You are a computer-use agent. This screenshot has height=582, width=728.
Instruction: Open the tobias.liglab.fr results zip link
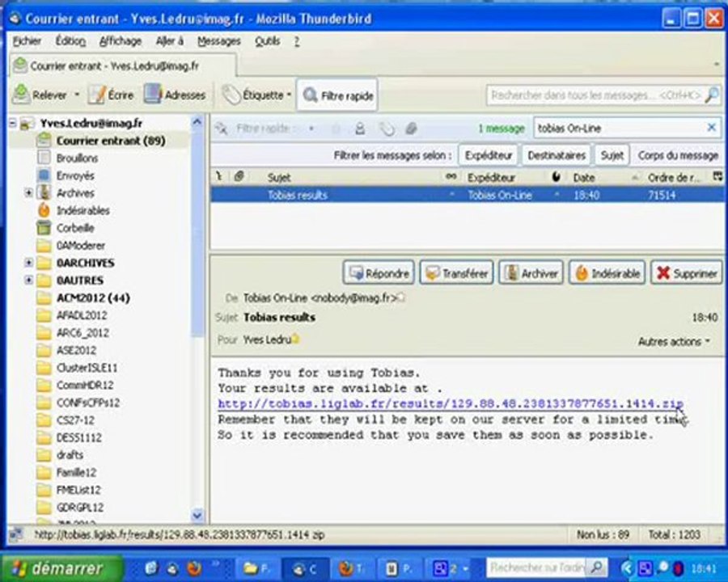tap(450, 404)
